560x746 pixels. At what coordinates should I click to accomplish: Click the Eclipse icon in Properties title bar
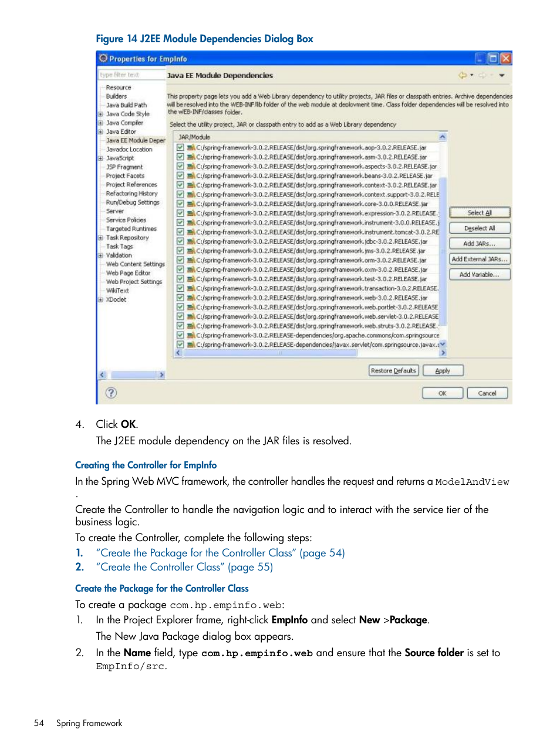103,58
